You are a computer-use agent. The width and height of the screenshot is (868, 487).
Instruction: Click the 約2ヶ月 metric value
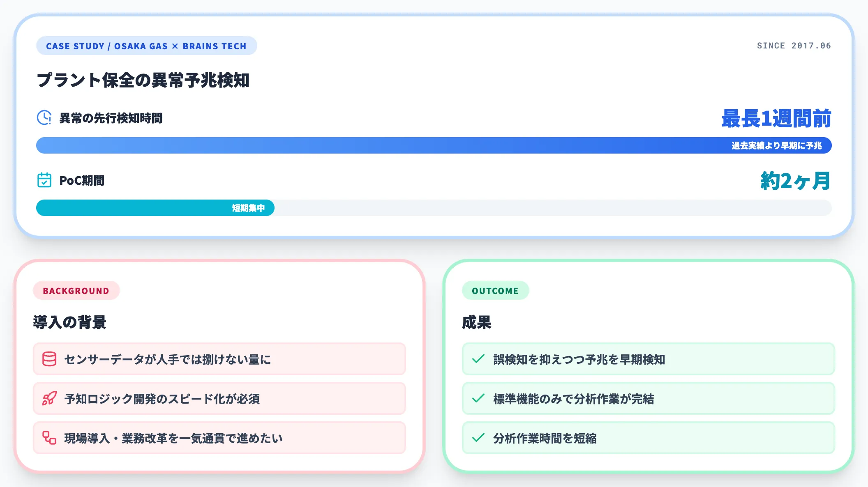(795, 181)
